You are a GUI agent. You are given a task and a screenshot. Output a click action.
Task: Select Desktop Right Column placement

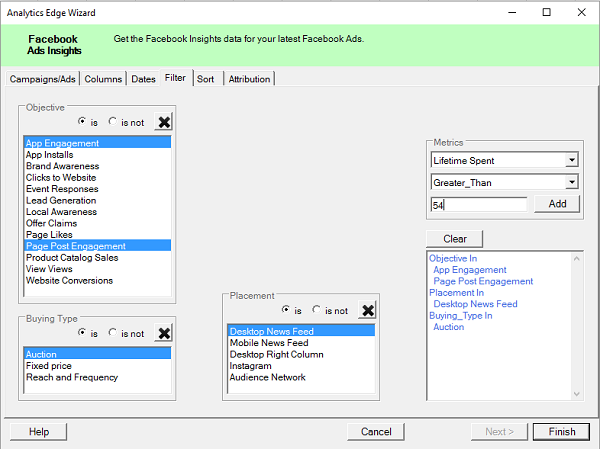[302, 354]
